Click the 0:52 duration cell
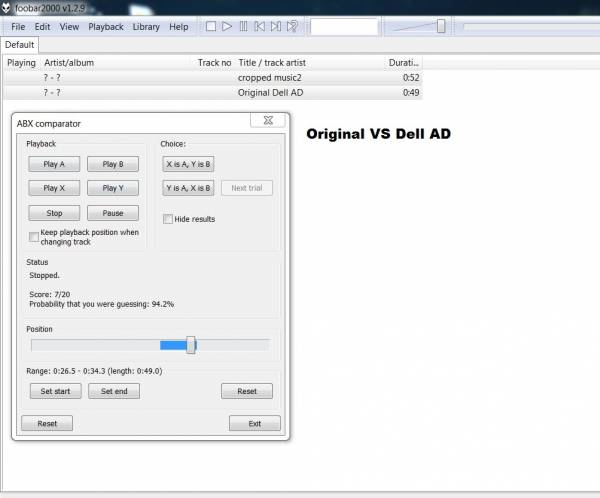Viewport: 600px width, 498px height. pos(411,78)
